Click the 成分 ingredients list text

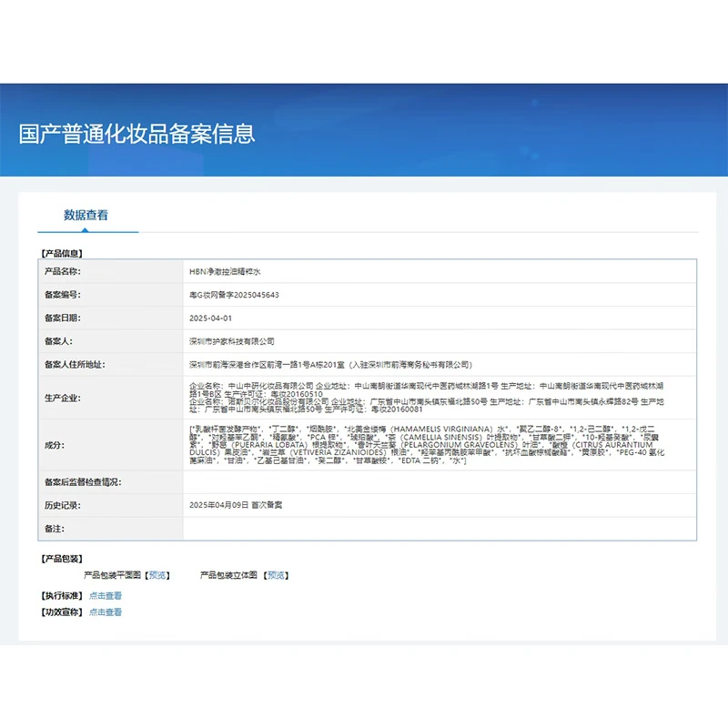[439, 445]
